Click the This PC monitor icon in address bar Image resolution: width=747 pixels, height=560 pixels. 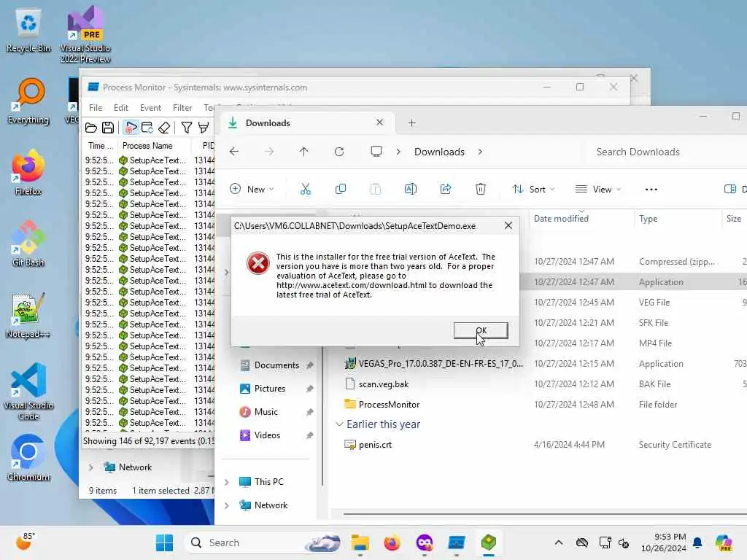click(x=376, y=152)
